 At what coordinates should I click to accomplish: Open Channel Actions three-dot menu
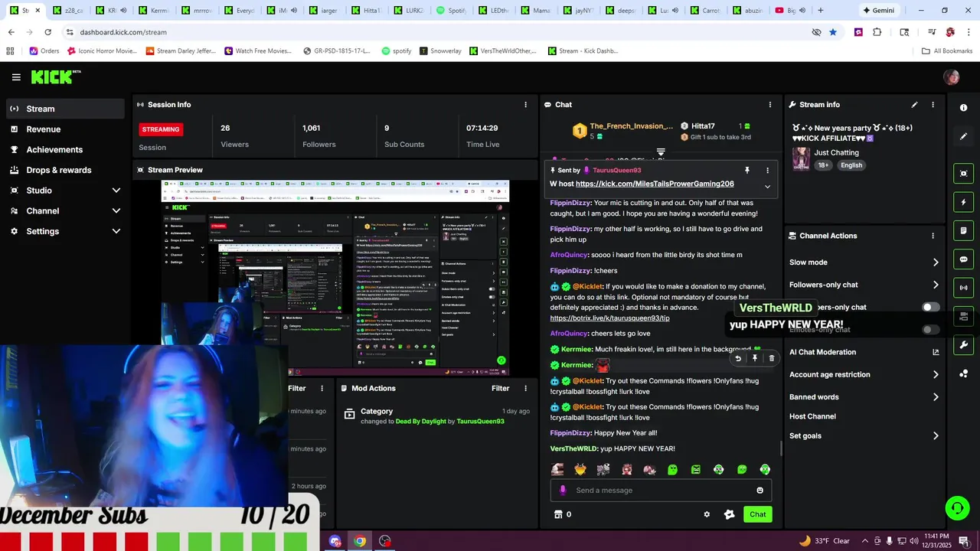click(x=933, y=236)
